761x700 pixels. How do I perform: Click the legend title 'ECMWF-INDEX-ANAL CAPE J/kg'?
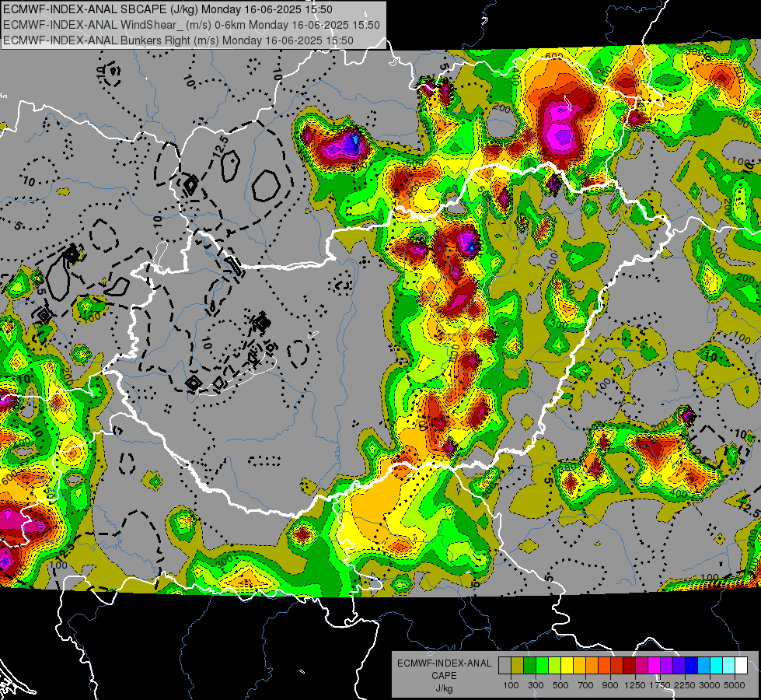click(444, 675)
